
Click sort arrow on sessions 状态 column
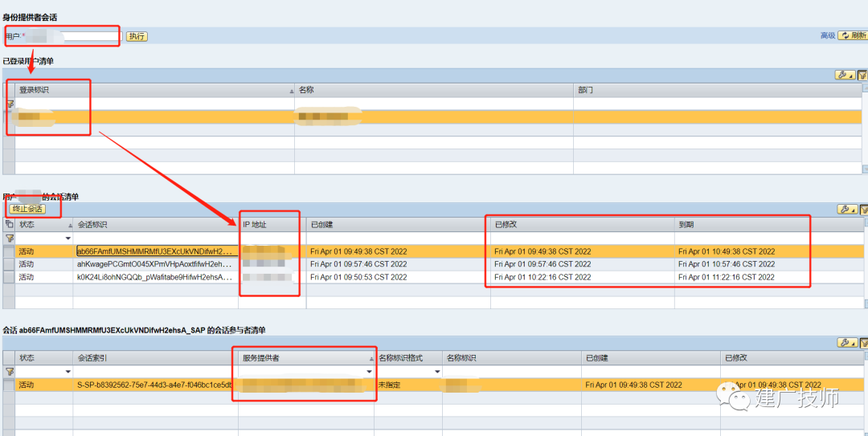point(70,226)
